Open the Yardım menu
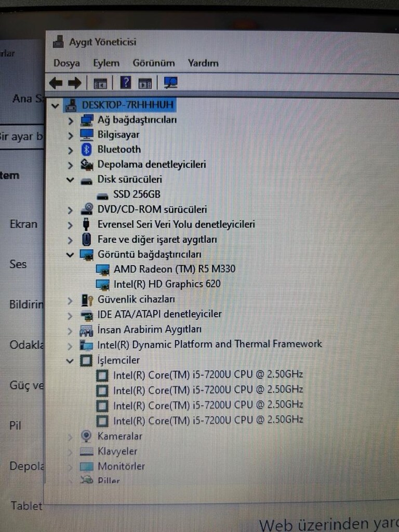This screenshot has width=399, height=532. coord(203,63)
